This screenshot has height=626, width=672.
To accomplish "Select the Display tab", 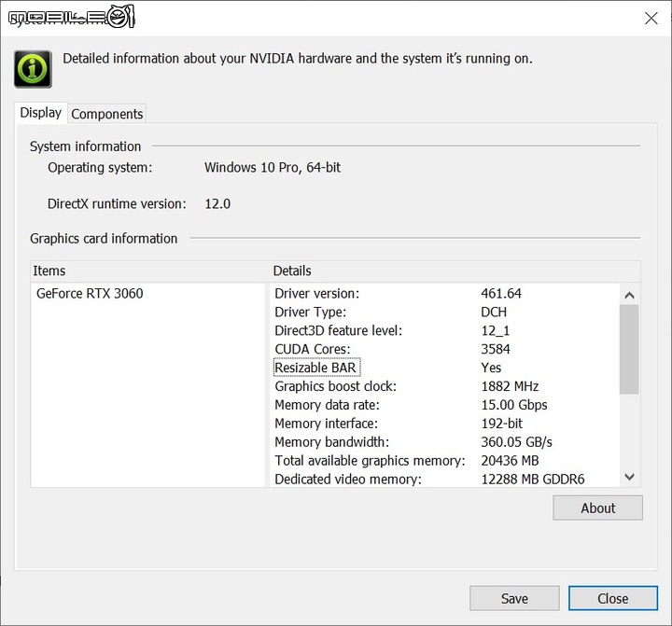I will pos(41,113).
